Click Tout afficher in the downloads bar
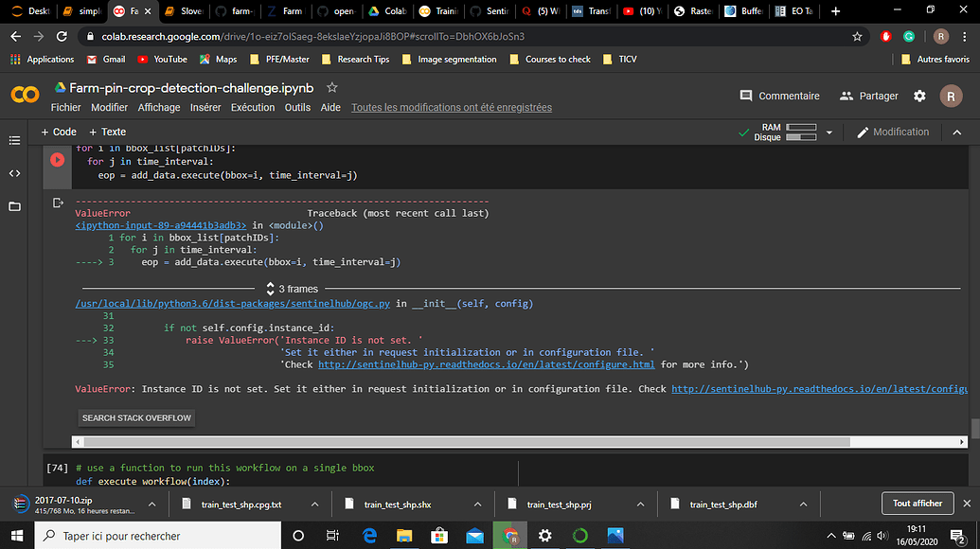This screenshot has height=549, width=980. coord(916,505)
